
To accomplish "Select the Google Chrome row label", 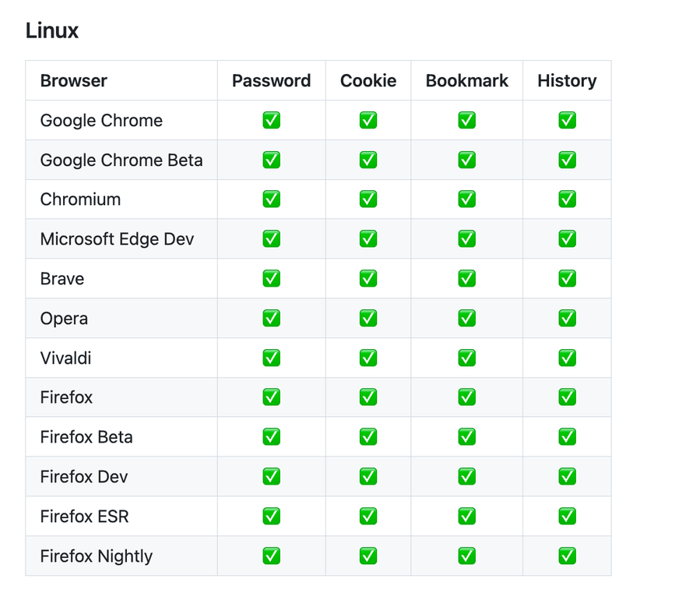I will [101, 121].
